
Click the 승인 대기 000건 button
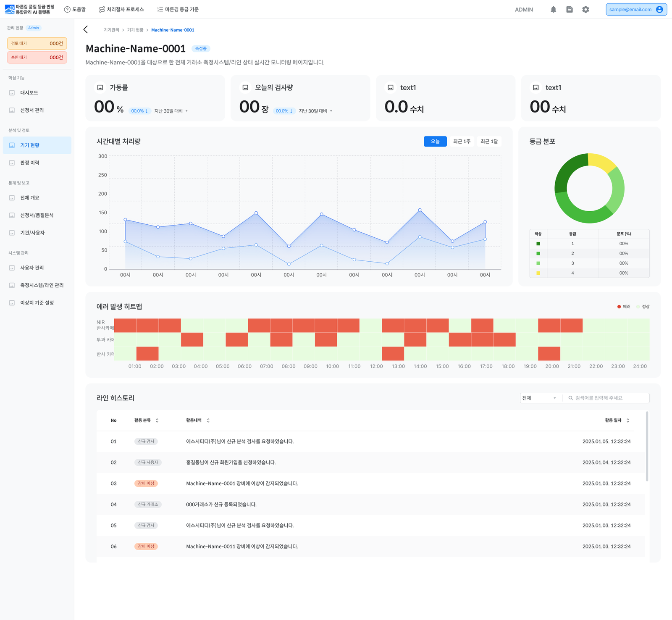coord(37,57)
